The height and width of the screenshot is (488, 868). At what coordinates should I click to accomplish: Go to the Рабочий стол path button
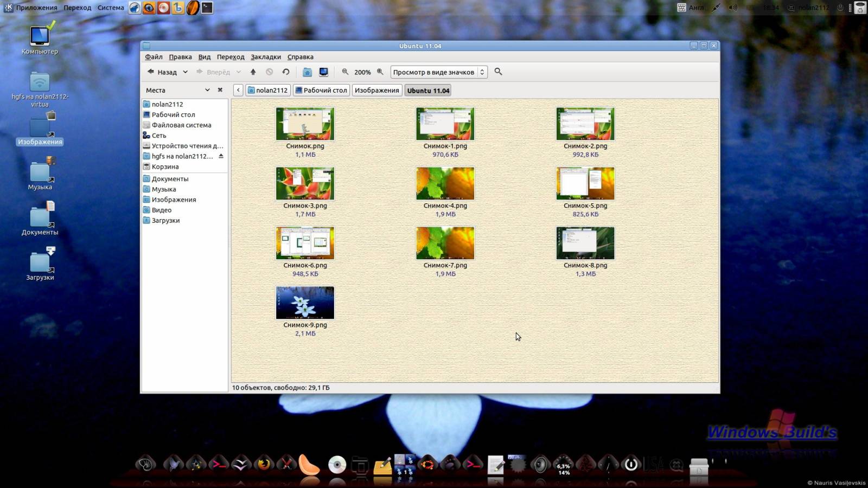point(321,90)
